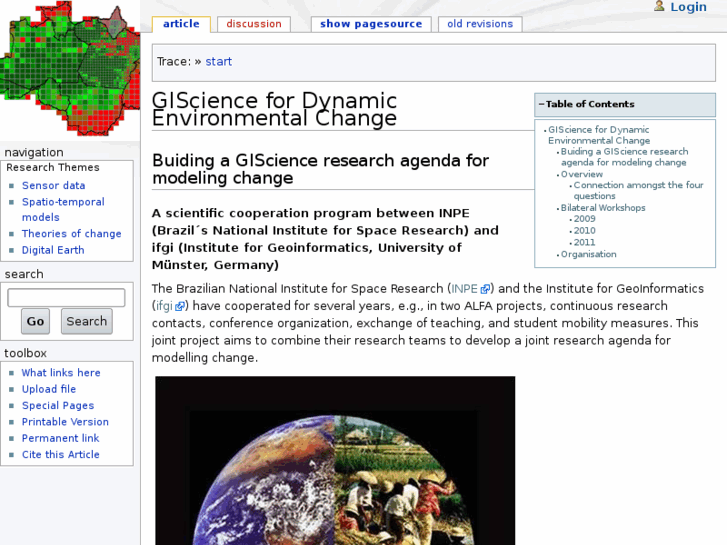Screen dimensions: 727x545
Task: Click the Search button
Action: tap(87, 321)
